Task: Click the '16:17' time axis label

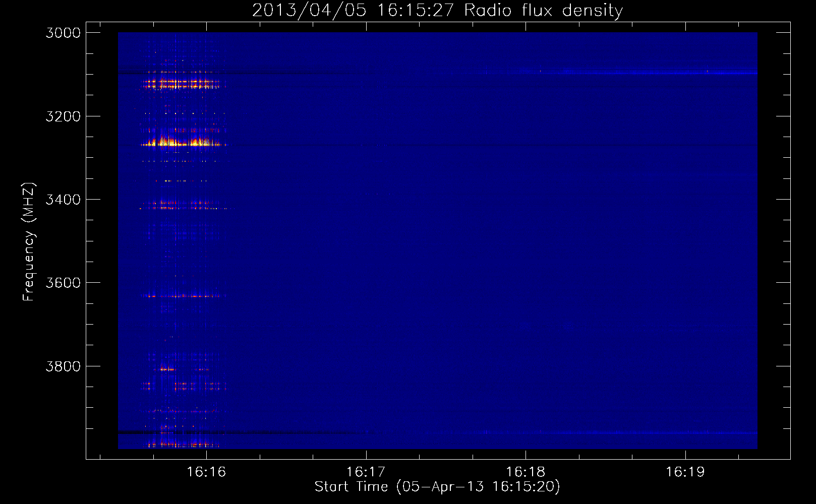Action: tap(366, 472)
